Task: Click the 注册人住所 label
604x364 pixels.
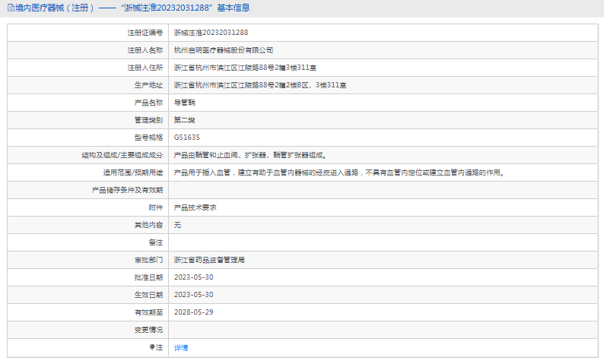Action: [145, 68]
